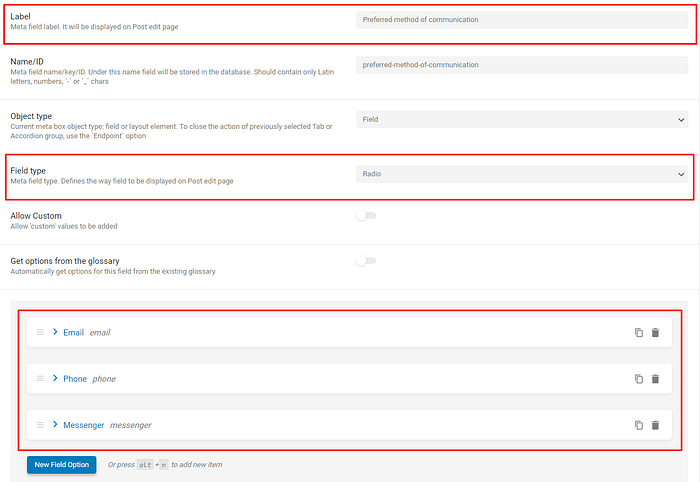This screenshot has width=700, height=482.
Task: Expand the Messenger option chevron
Action: coord(55,424)
